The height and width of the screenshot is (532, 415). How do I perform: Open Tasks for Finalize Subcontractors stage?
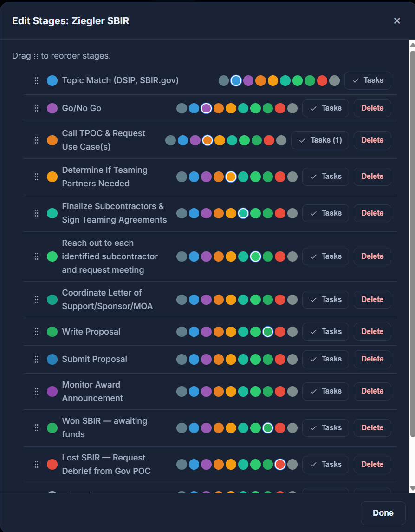[325, 213]
